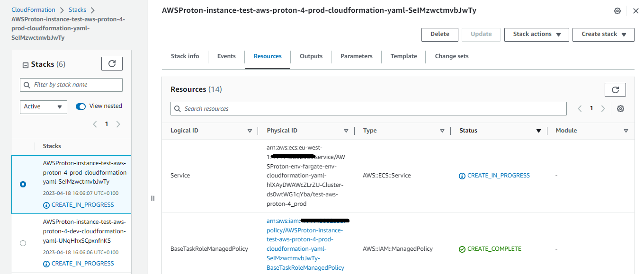Open the Stack actions dropdown
The height and width of the screenshot is (274, 644).
point(537,34)
